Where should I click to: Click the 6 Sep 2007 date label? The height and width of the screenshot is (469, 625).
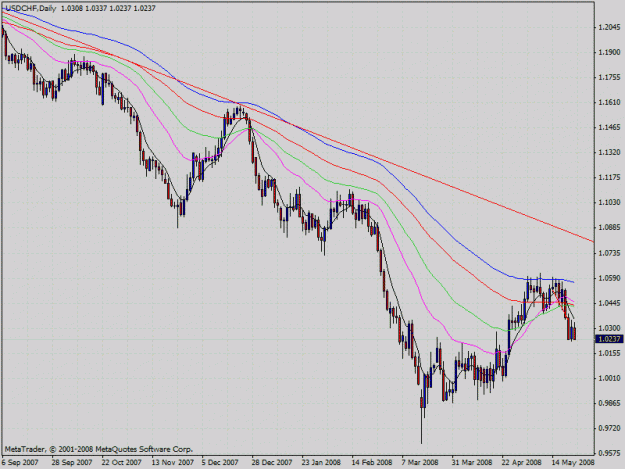pos(20,463)
